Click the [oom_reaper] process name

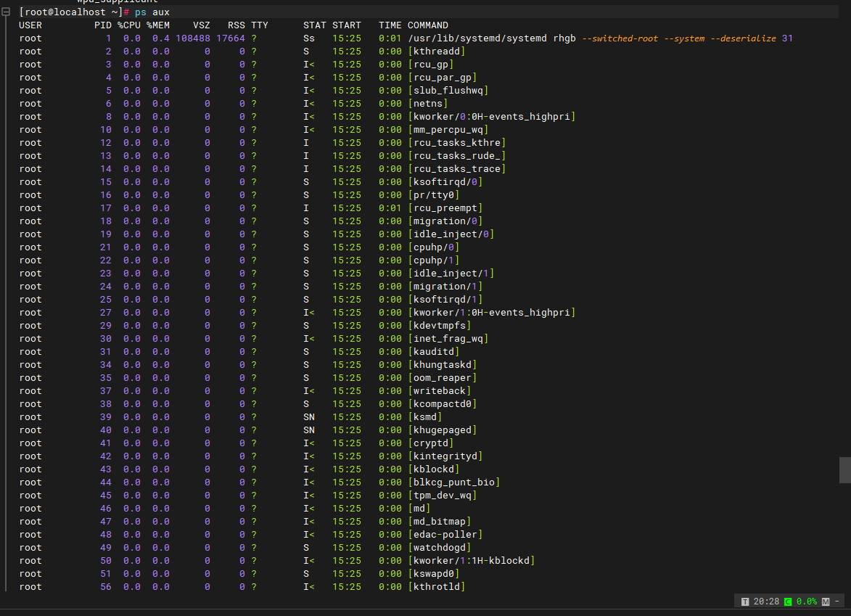443,378
